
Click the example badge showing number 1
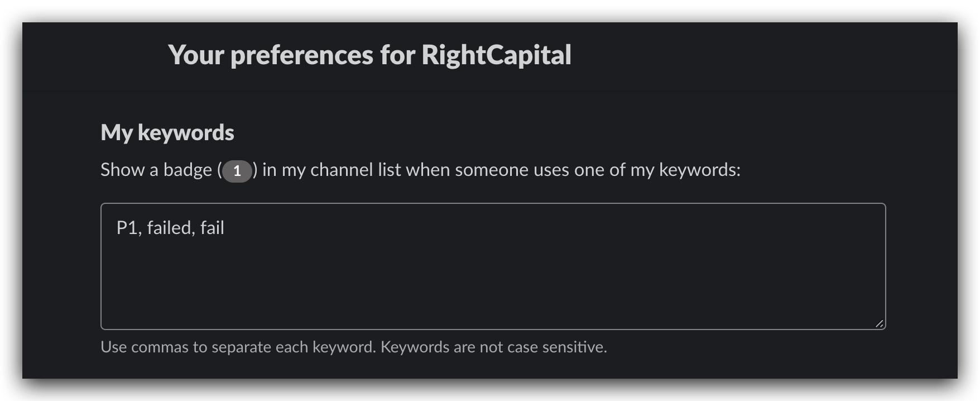(237, 171)
